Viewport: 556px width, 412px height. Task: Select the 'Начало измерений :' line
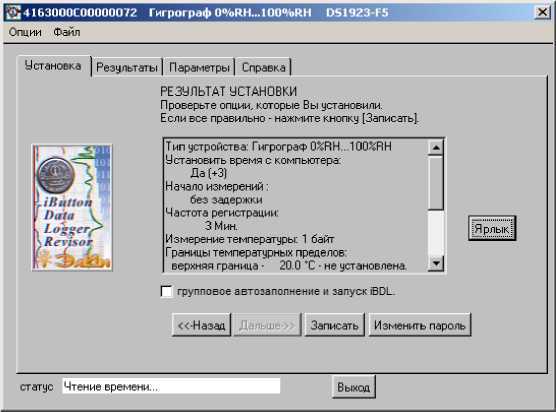point(217,186)
